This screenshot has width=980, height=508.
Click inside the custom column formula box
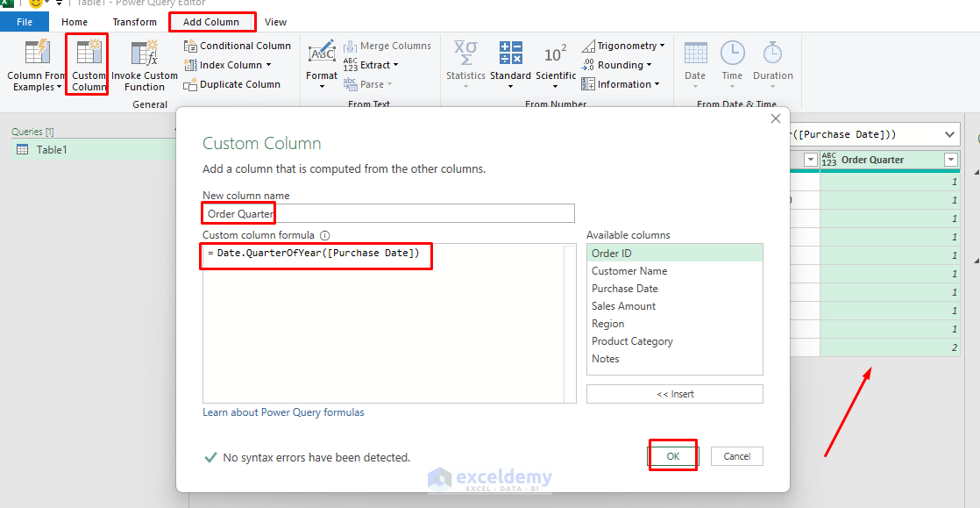(382, 324)
